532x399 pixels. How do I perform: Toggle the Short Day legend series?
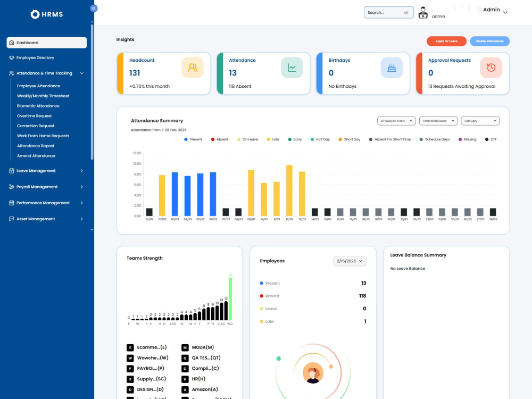pos(350,139)
